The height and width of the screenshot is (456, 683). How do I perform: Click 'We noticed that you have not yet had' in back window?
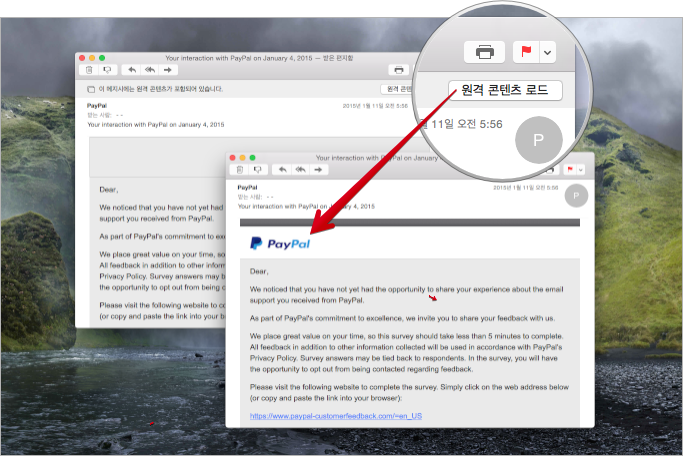[x=161, y=207]
